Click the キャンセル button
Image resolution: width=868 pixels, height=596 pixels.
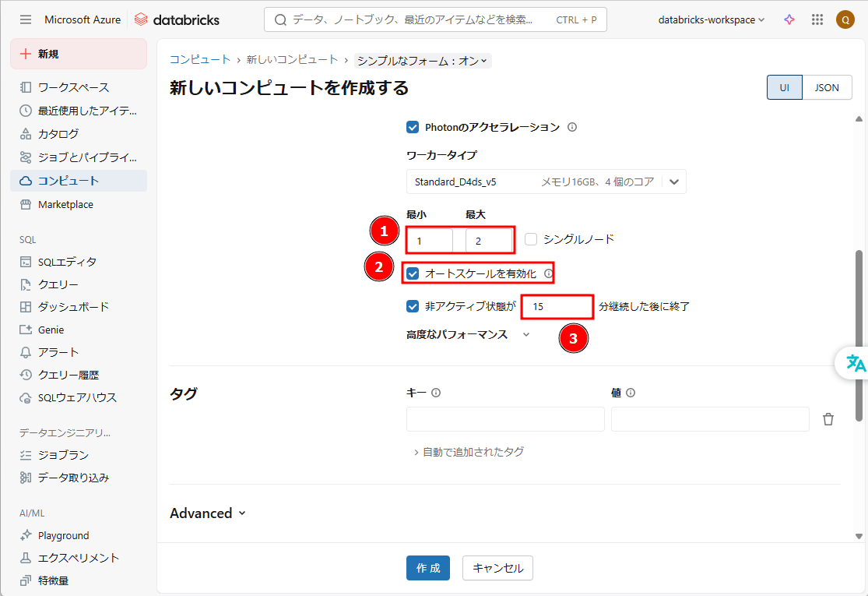pos(497,568)
